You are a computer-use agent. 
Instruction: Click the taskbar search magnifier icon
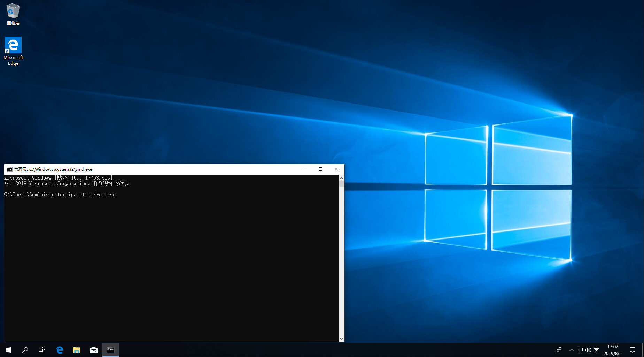25,350
